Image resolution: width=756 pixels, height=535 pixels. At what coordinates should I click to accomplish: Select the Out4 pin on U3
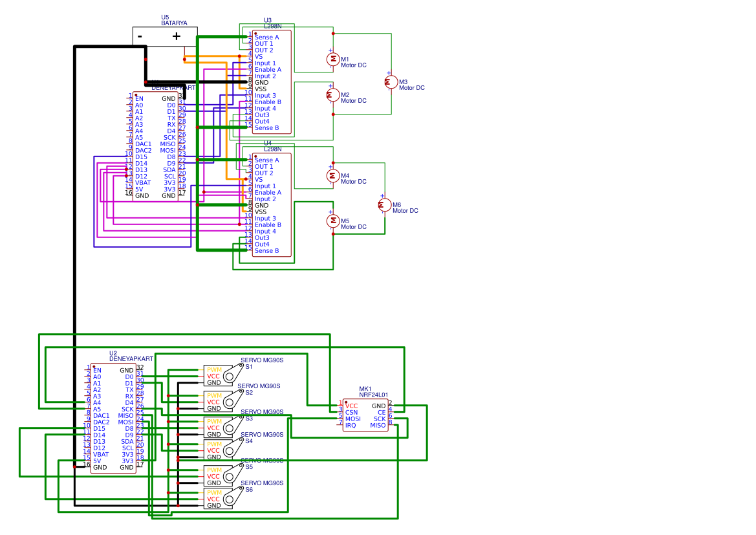(x=262, y=122)
